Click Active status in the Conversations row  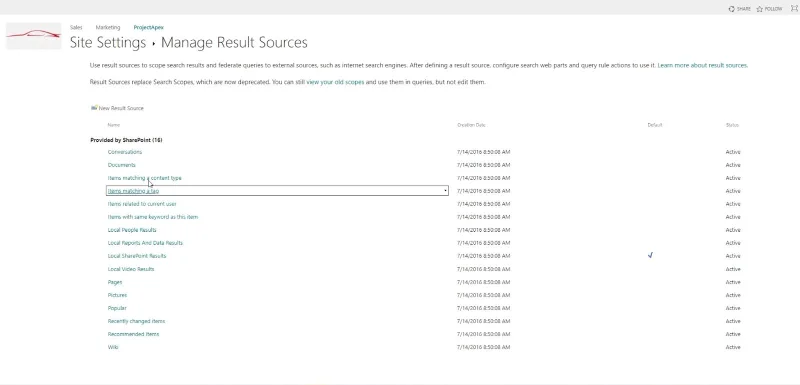click(x=733, y=152)
